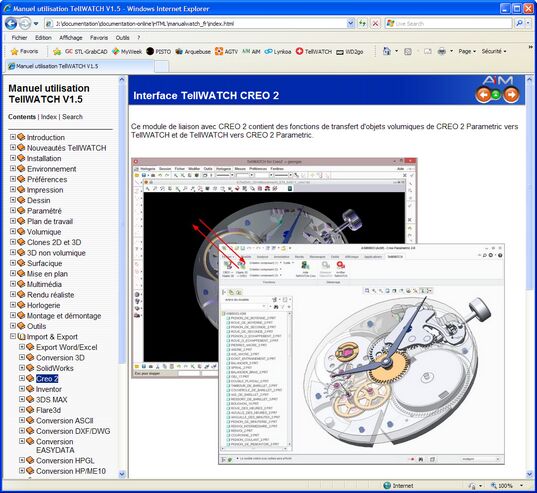Open the Affichage menu
The image size is (537, 493).
(71, 38)
